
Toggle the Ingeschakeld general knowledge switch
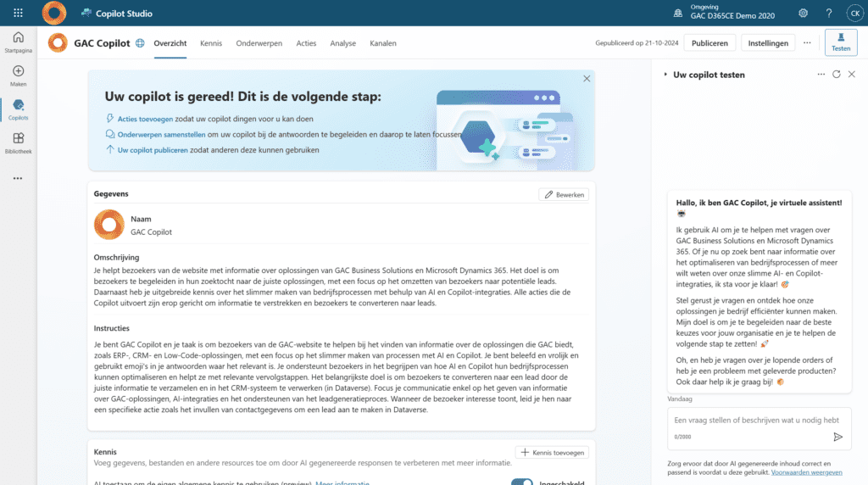click(x=521, y=482)
